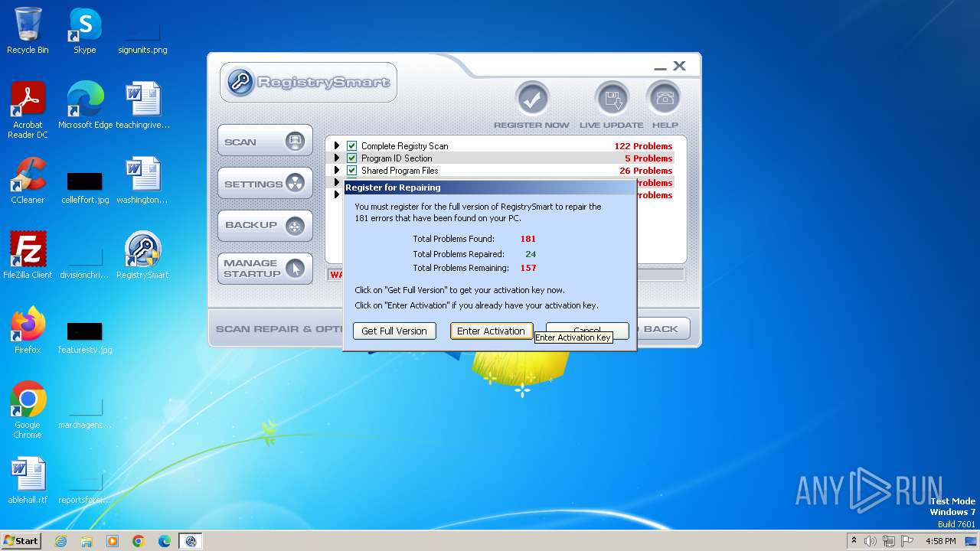The height and width of the screenshot is (551, 980).
Task: Open Internet Explorer from taskbar
Action: [60, 541]
